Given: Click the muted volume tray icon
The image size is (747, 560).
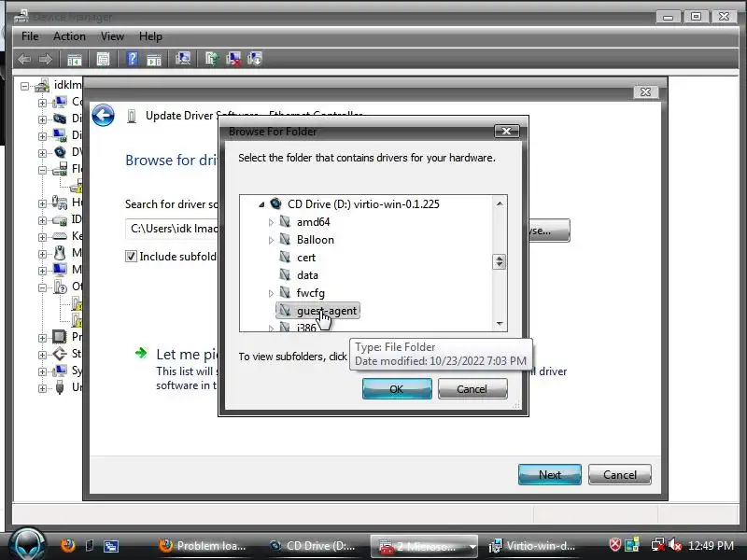Looking at the screenshot, I should (674, 545).
